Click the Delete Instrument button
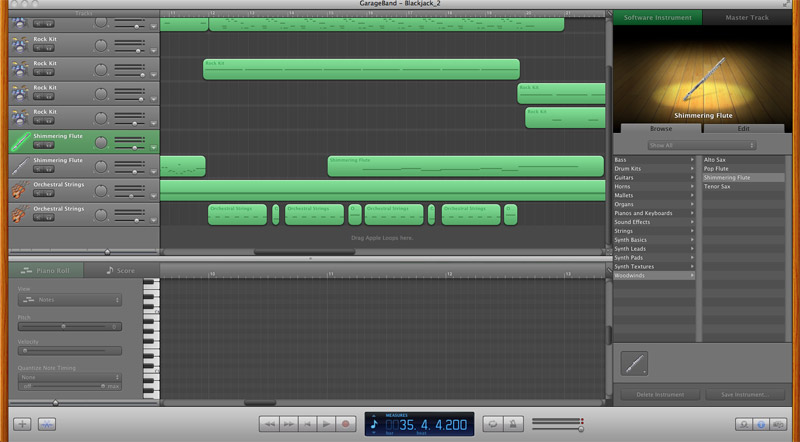Screen dimensions: 800x442 [660, 395]
